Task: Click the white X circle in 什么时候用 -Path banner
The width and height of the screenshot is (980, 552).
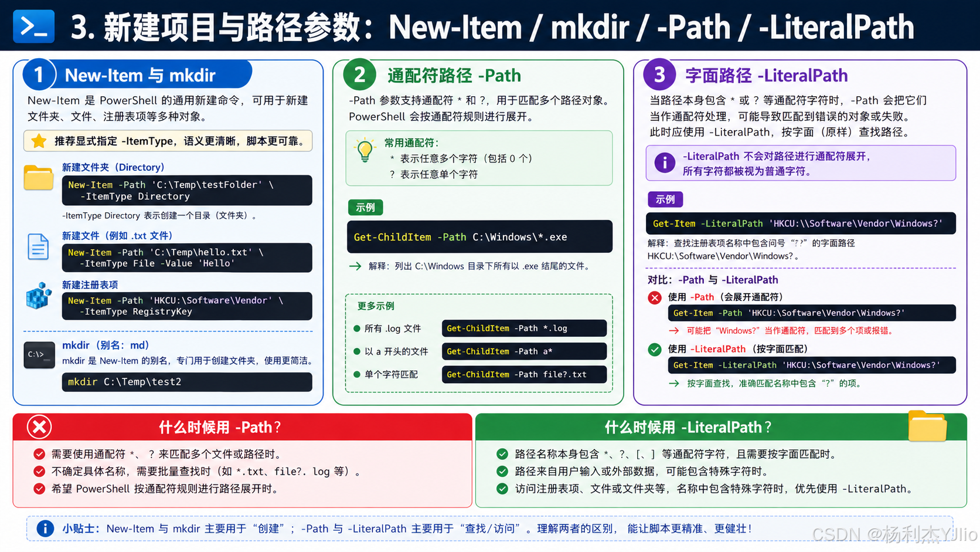Action: point(39,427)
